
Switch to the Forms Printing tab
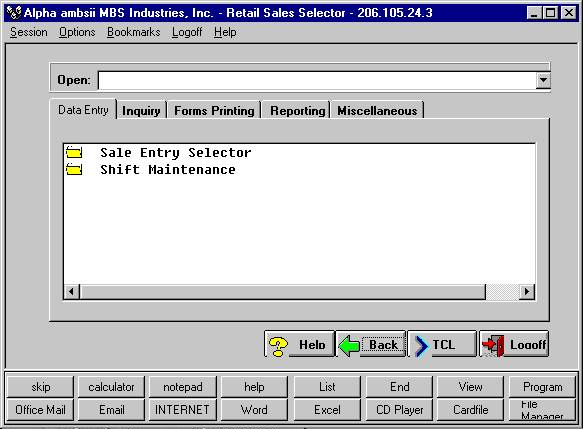tap(214, 110)
